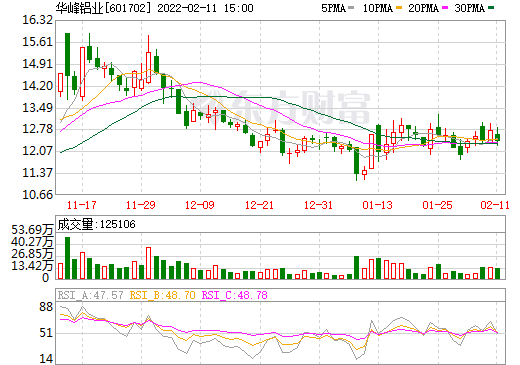Select the 11-29 date axis label
520x365 pixels.
(141, 205)
